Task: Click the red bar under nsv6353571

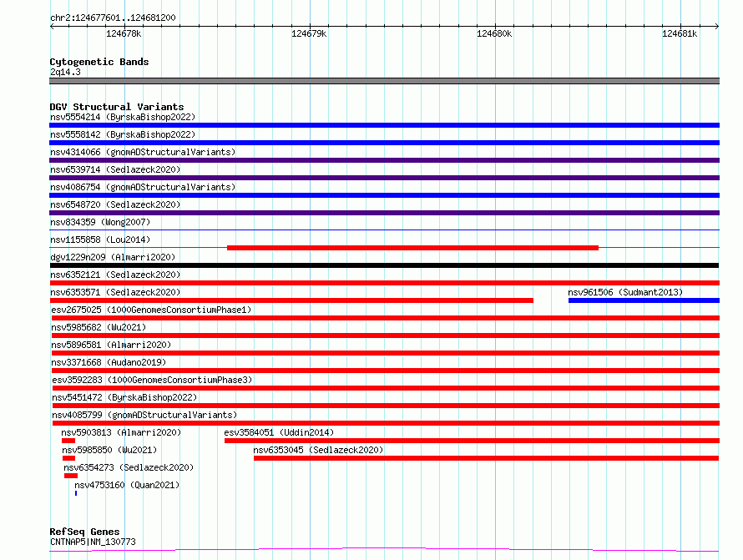Action: click(x=291, y=300)
